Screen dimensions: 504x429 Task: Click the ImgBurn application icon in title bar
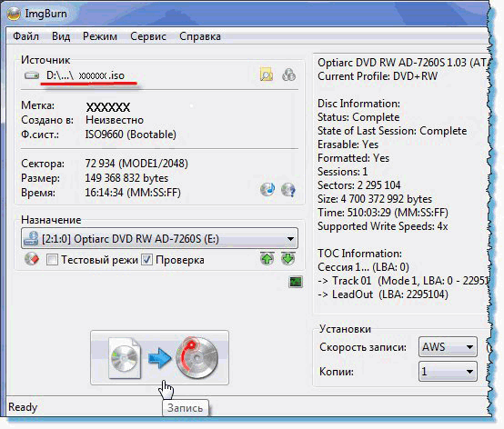click(14, 14)
